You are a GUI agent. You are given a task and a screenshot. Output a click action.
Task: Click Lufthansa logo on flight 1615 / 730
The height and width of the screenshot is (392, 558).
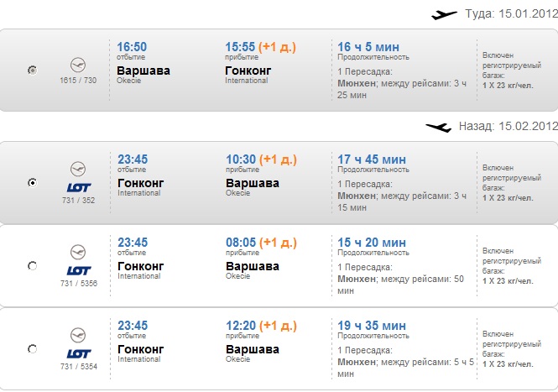79,64
